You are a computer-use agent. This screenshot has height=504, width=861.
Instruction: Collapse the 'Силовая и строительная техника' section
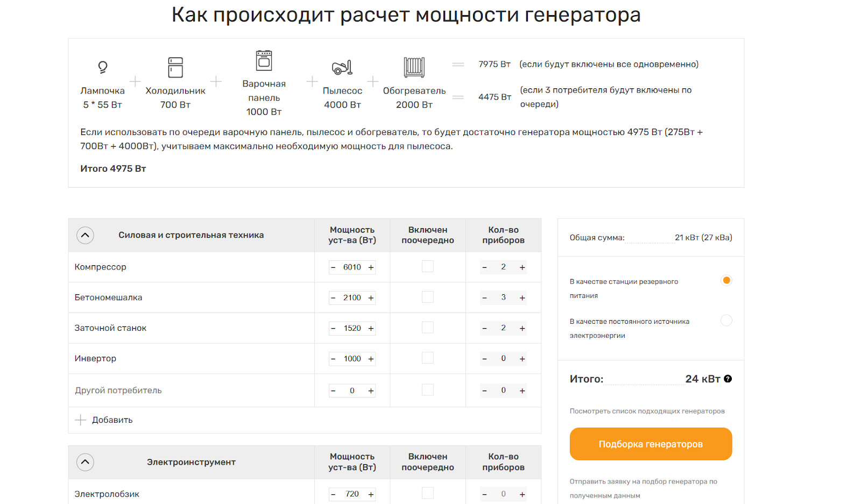[x=85, y=235]
